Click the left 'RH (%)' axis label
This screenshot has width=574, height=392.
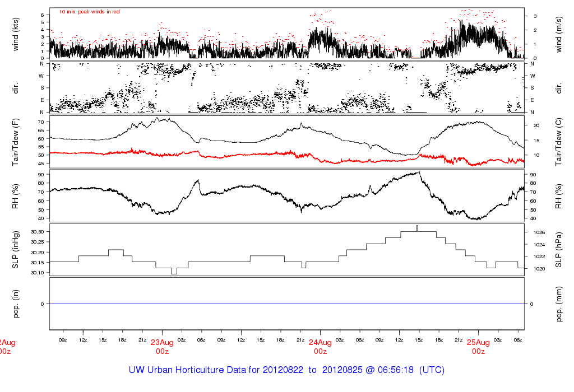coord(15,197)
